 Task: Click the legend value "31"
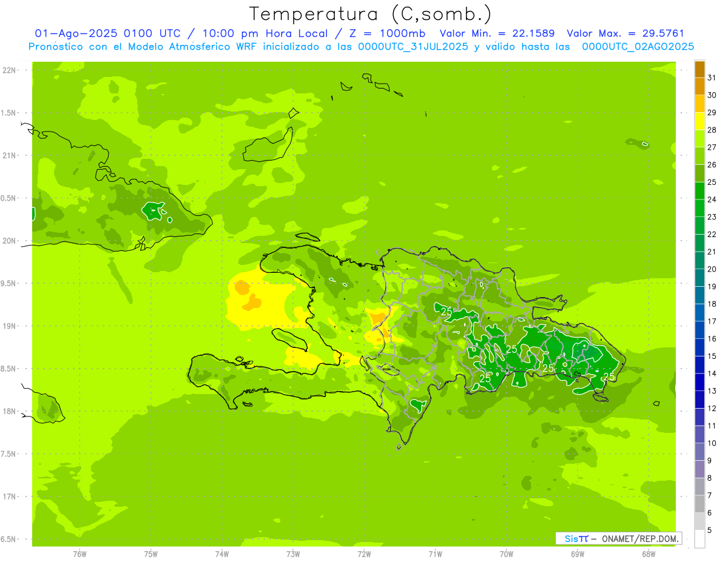712,78
